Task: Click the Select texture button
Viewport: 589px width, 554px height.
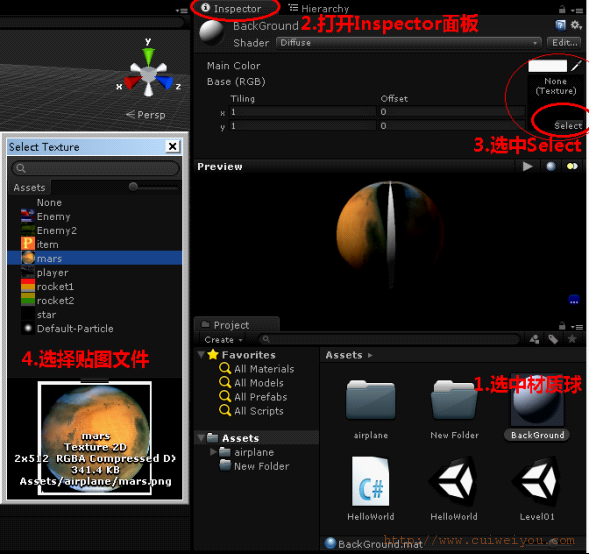Action: pos(568,126)
